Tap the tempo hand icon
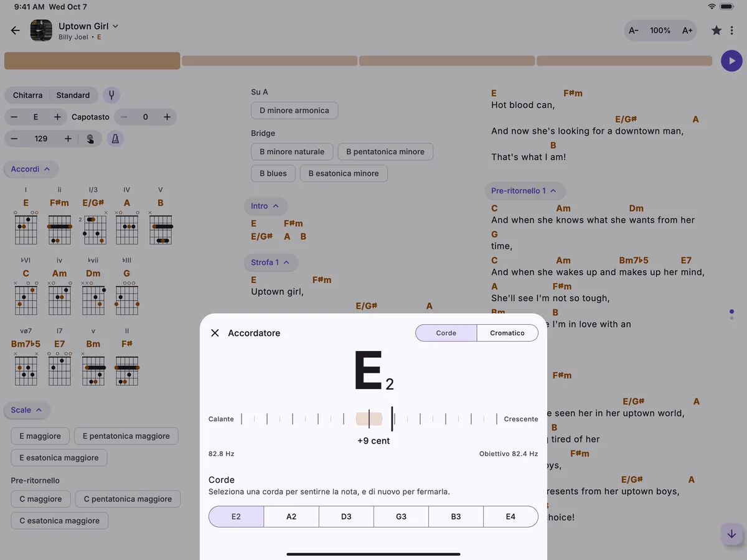 91,139
